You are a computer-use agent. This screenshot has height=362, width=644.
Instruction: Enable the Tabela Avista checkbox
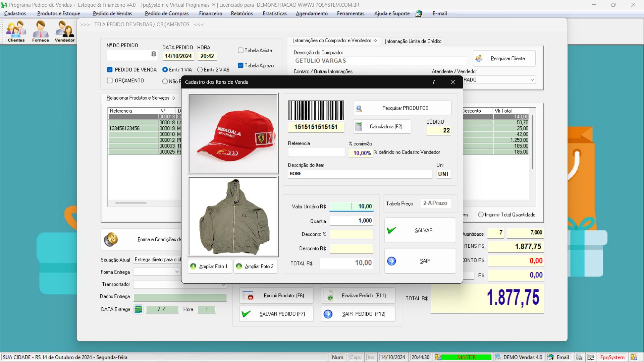pos(240,50)
